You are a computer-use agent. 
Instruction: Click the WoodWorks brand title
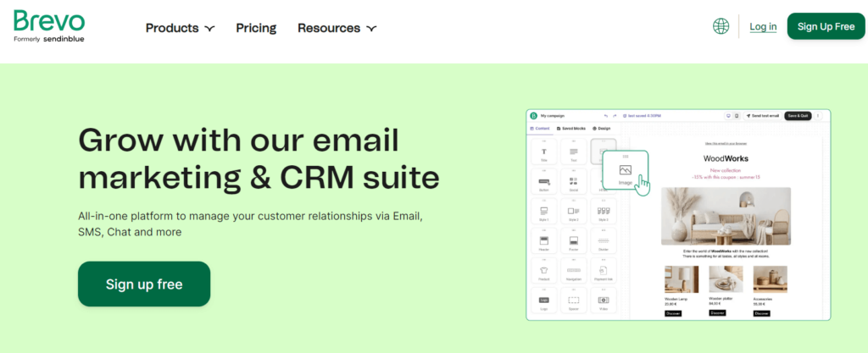tap(726, 158)
